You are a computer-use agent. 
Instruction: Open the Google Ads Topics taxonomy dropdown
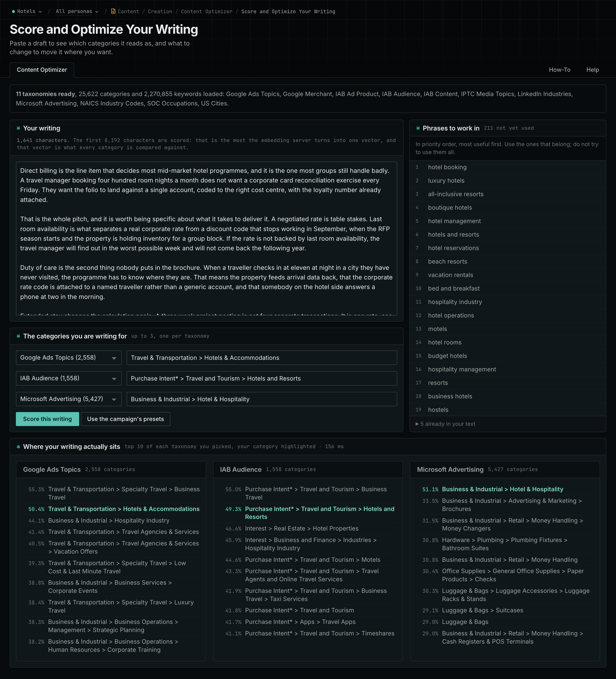(x=69, y=358)
